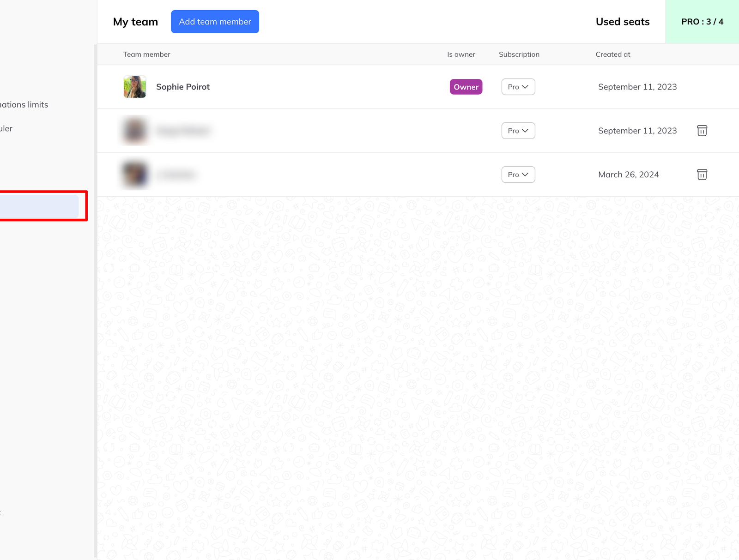Click the Add team member button
The width and height of the screenshot is (739, 560).
pyautogui.click(x=215, y=22)
